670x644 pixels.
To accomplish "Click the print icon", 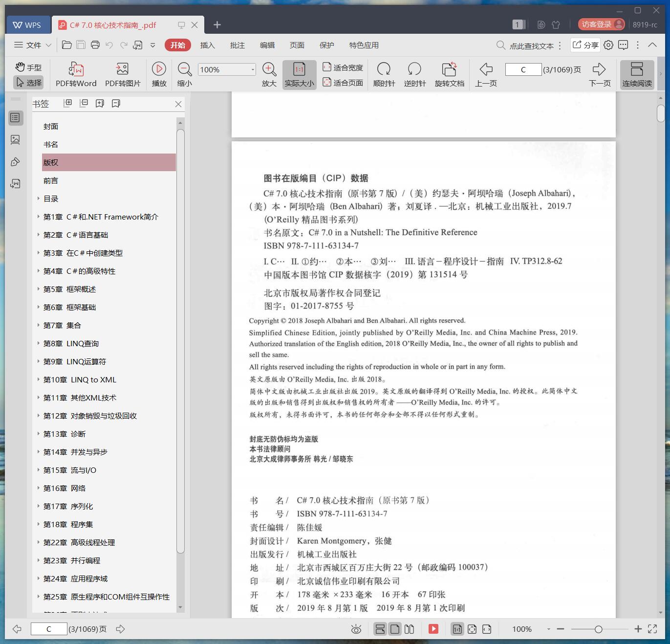I will pos(95,45).
